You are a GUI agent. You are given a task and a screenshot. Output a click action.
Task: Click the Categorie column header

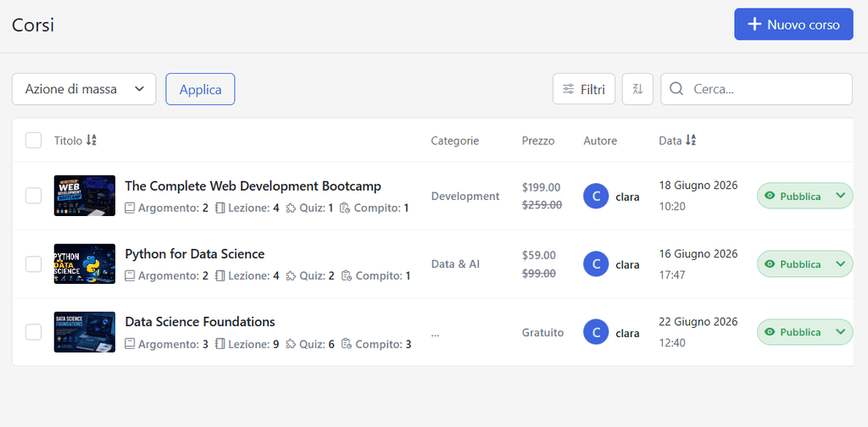(x=455, y=141)
